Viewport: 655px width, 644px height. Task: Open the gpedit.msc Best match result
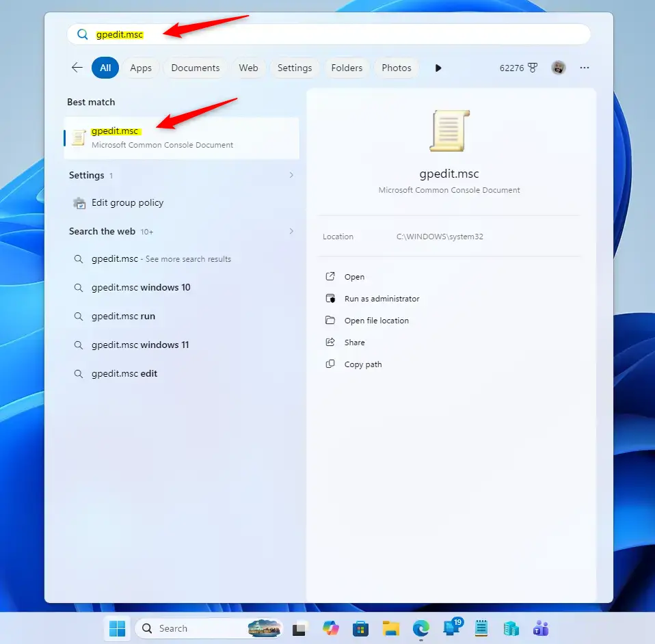click(181, 138)
